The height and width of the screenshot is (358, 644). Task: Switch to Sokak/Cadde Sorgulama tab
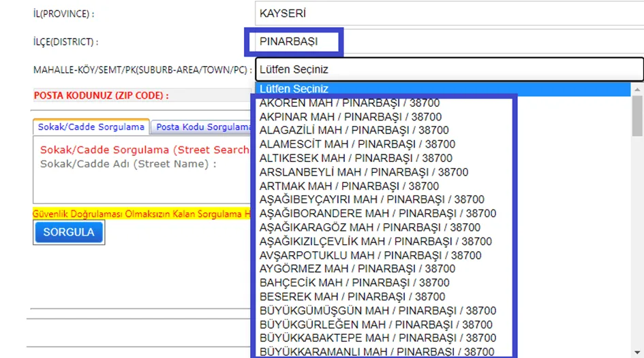(x=91, y=127)
